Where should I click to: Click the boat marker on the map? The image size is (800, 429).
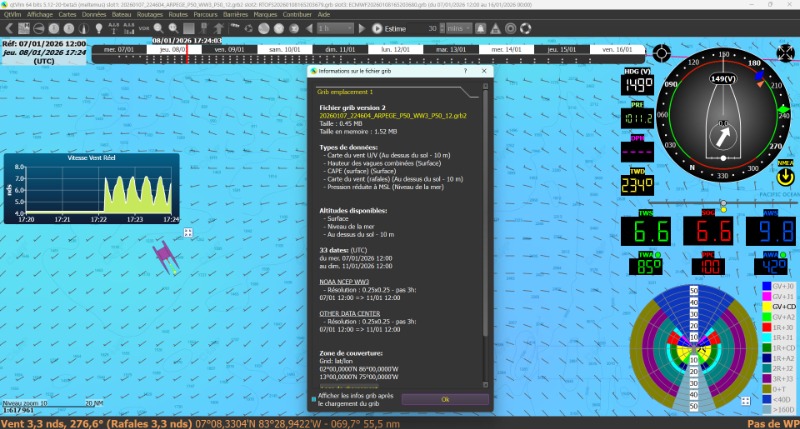coord(163,256)
